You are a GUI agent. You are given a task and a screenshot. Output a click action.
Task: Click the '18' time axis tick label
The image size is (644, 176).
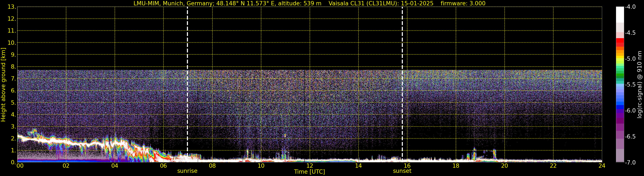[x=456, y=166]
